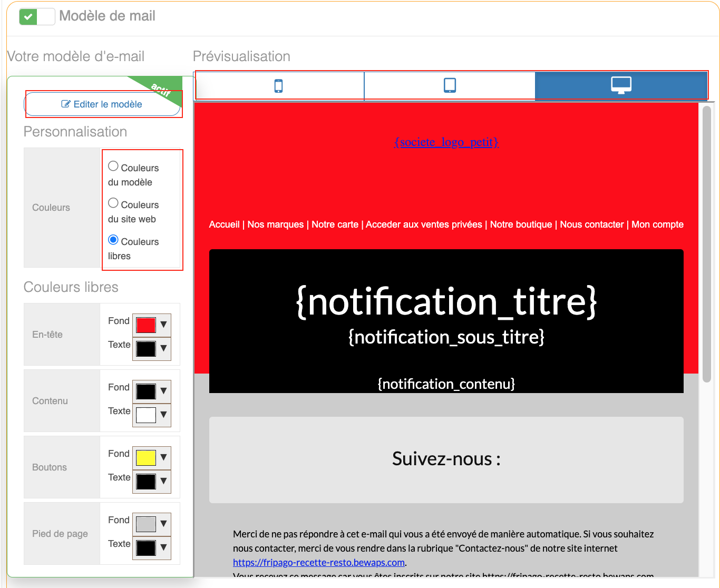The height and width of the screenshot is (588, 720).
Task: Pick the white Contenu Texte swatch
Action: pos(145,415)
